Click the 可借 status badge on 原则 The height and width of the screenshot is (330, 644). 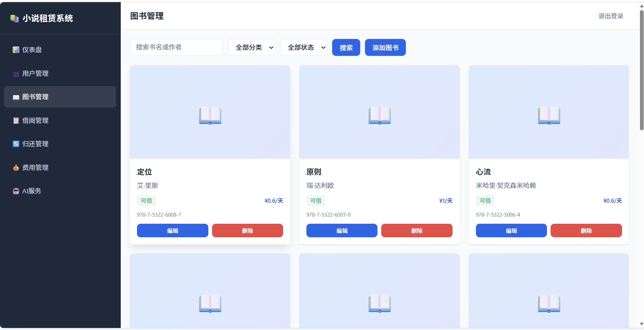(316, 201)
